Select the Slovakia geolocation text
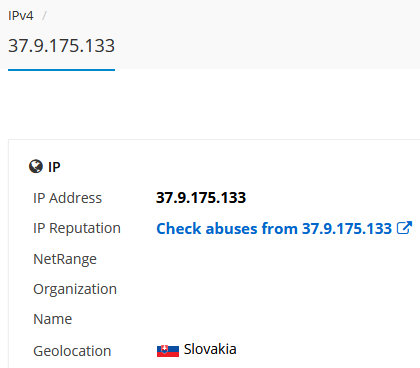 [210, 349]
